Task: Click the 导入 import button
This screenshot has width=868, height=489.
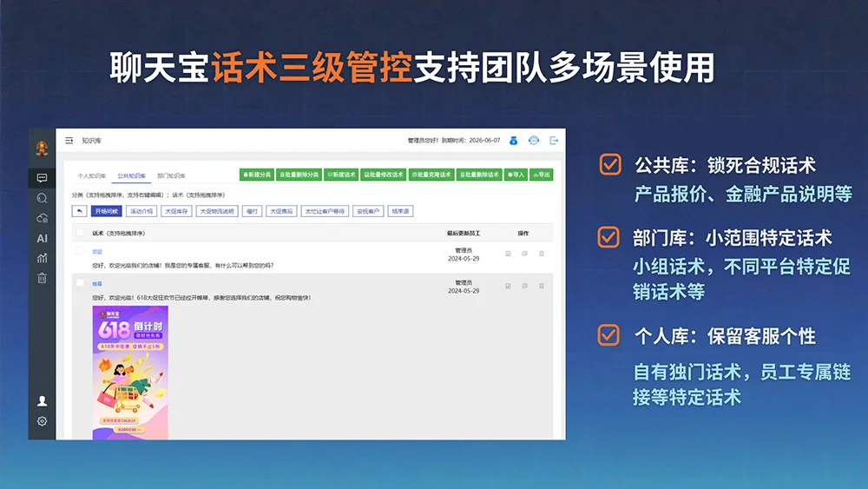Action: [516, 175]
